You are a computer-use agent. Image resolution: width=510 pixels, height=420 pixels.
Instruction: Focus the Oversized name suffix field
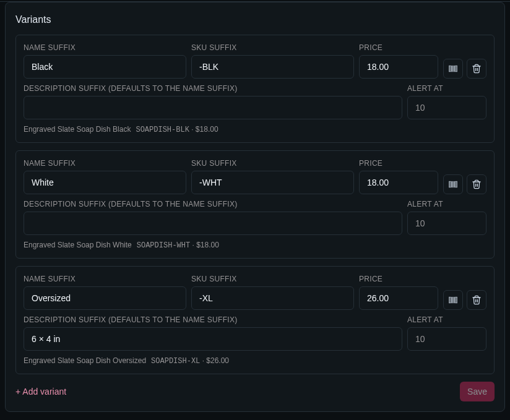[105, 298]
